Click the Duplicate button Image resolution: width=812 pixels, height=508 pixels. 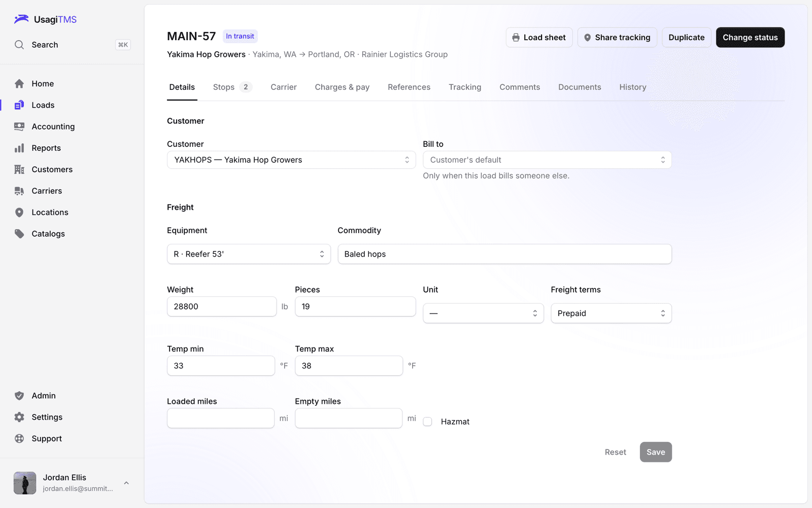point(686,38)
